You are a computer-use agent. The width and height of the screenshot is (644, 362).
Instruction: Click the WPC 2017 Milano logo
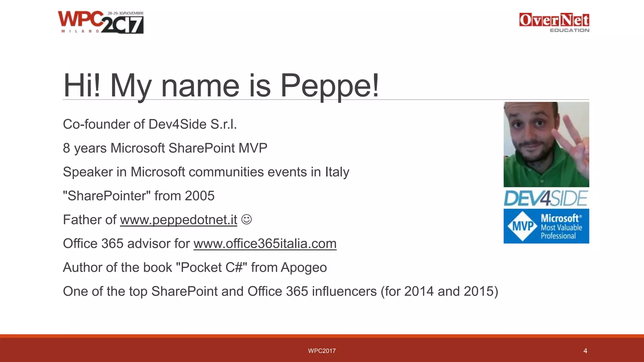tap(101, 22)
